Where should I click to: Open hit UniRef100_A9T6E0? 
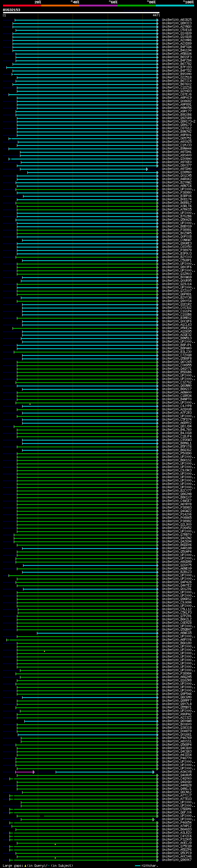pos(177,162)
